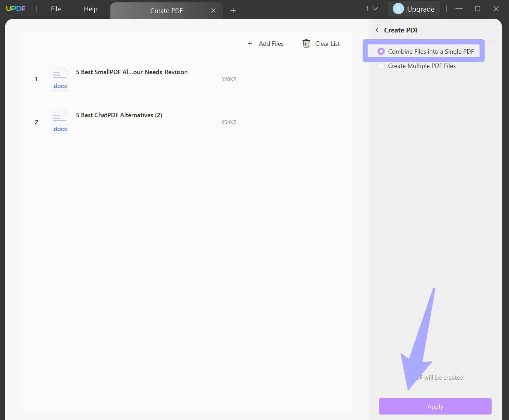Viewport: 509px width, 420px height.
Task: Click the Apply button
Action: (434, 406)
